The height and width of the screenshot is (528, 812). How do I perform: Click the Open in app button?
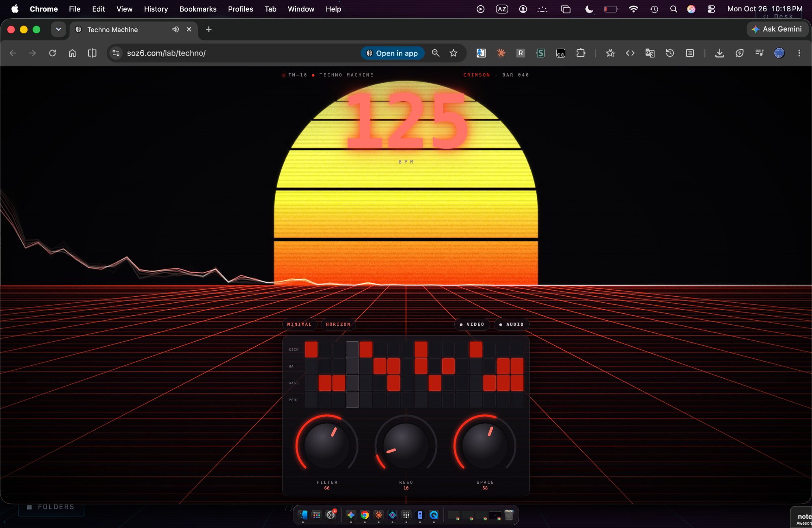(x=392, y=53)
